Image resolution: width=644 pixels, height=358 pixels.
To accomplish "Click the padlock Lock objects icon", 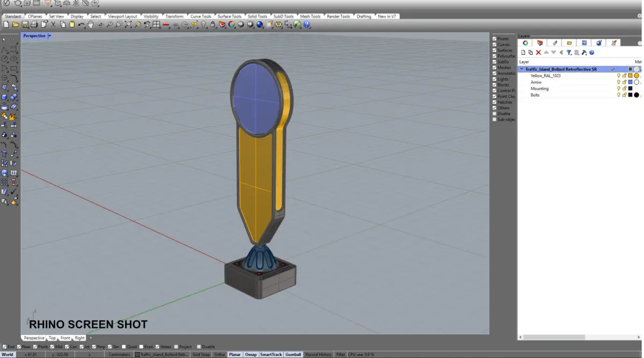I will [213, 25].
